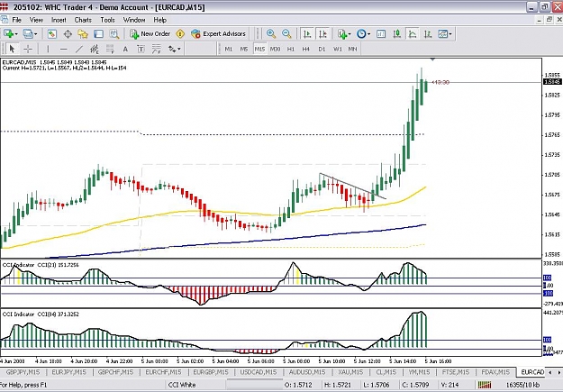
Task: Click the Profiles icon
Action: tap(28, 33)
